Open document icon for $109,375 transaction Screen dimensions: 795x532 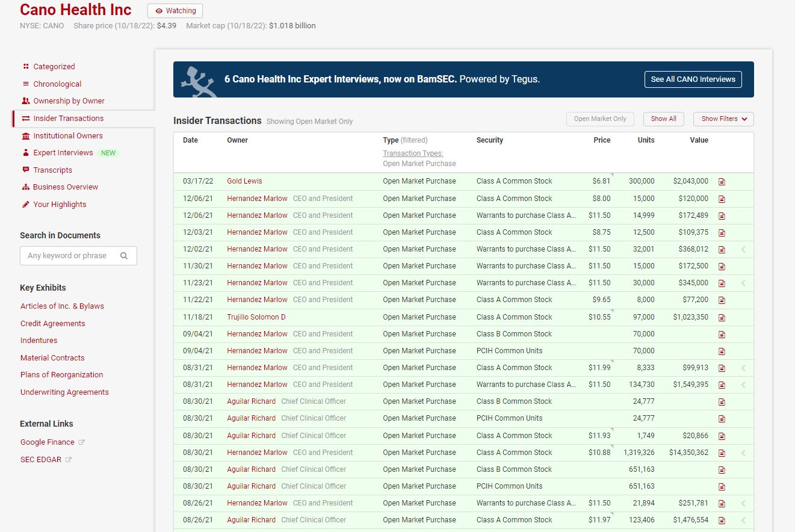722,233
